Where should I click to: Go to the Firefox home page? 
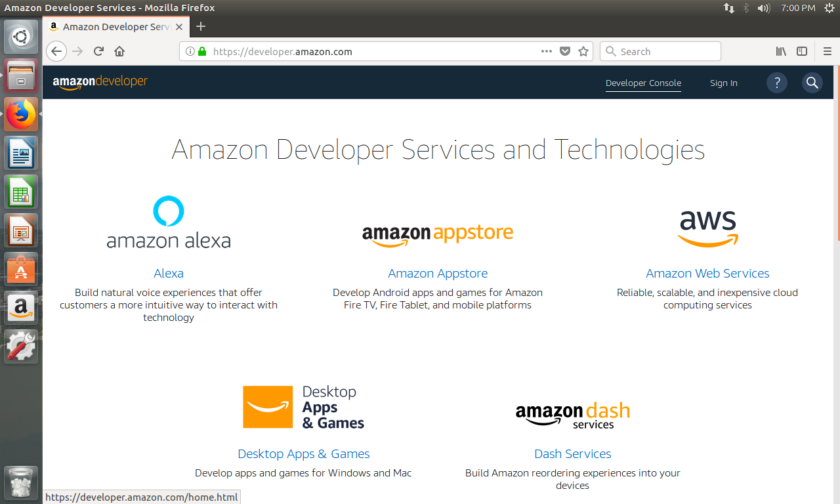(119, 51)
